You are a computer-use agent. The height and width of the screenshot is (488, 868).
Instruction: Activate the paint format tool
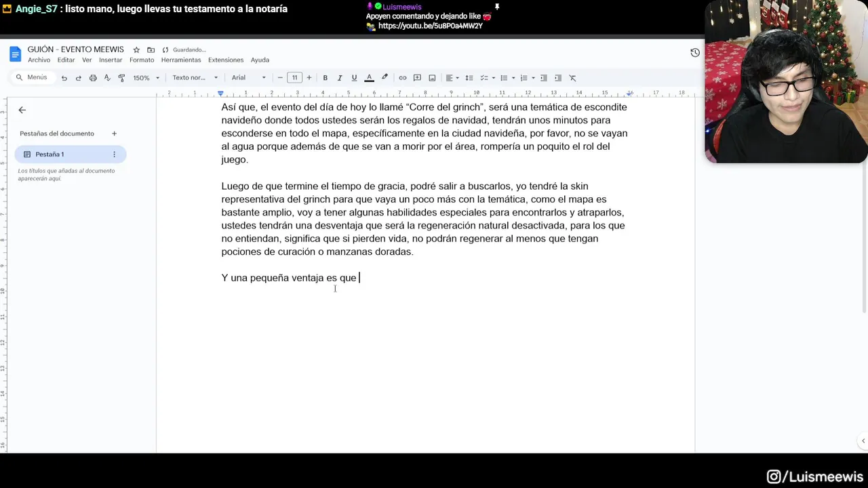[x=121, y=78]
